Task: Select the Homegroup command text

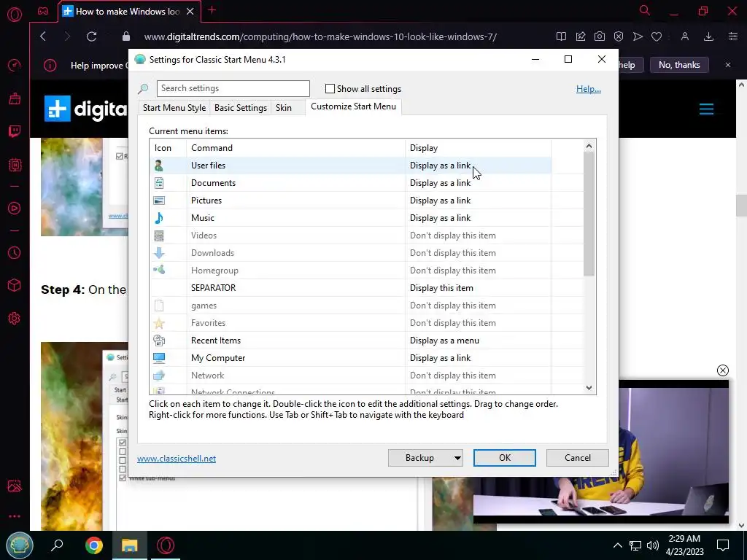Action: [x=215, y=270]
